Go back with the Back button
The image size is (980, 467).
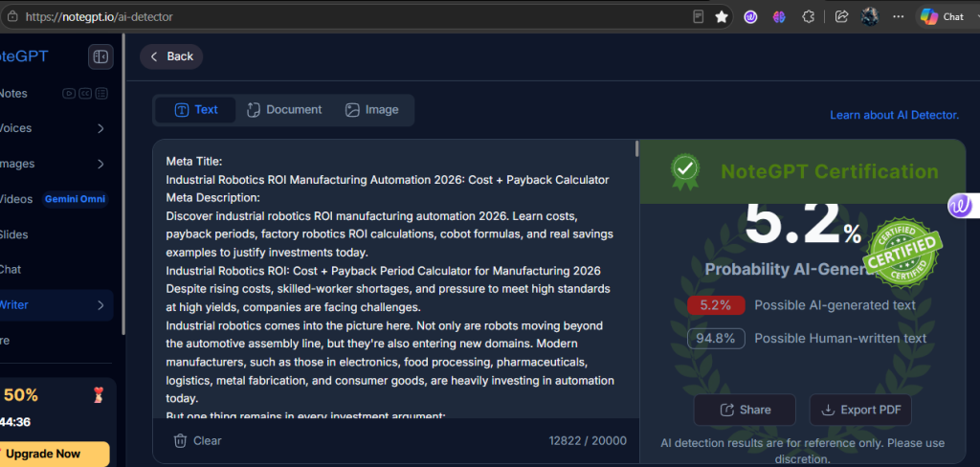coord(171,56)
